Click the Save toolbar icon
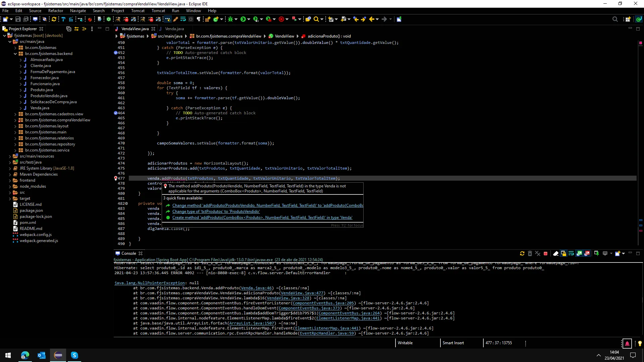Screen dimensions: 644x362 pyautogui.click(x=18, y=19)
